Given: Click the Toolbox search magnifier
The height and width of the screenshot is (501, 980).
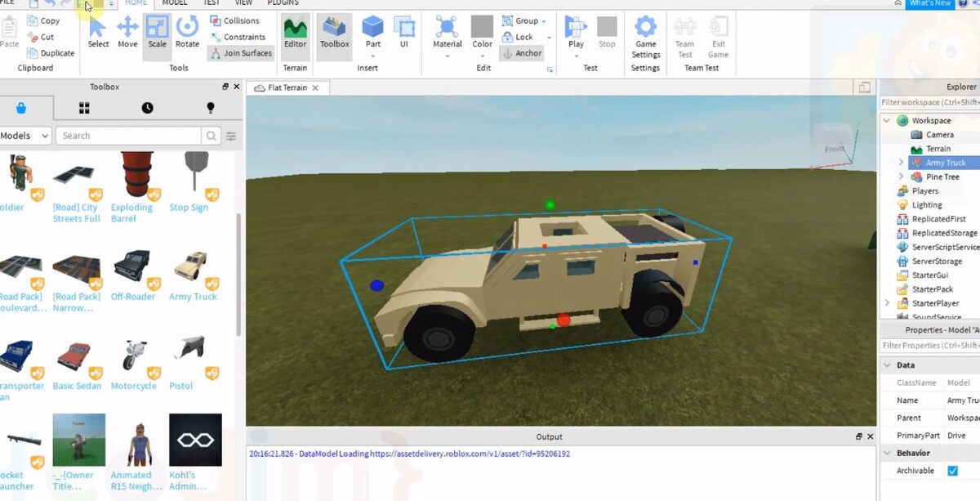Looking at the screenshot, I should click(x=212, y=136).
